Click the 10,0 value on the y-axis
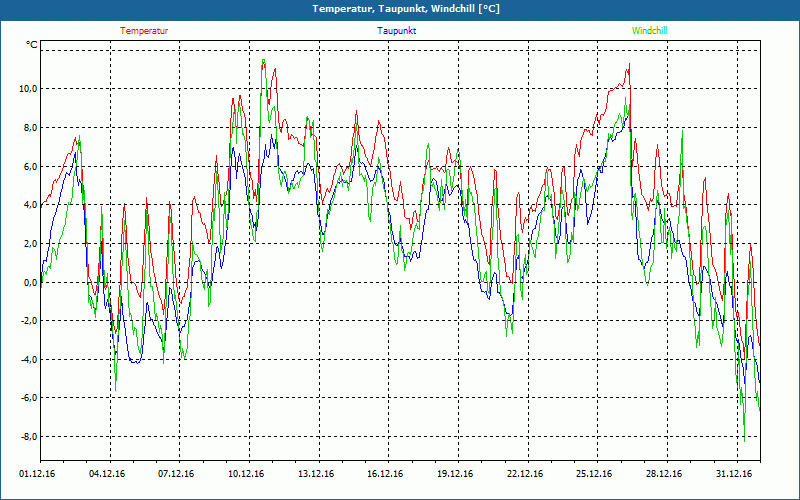The width and height of the screenshot is (800, 500). click(x=29, y=89)
